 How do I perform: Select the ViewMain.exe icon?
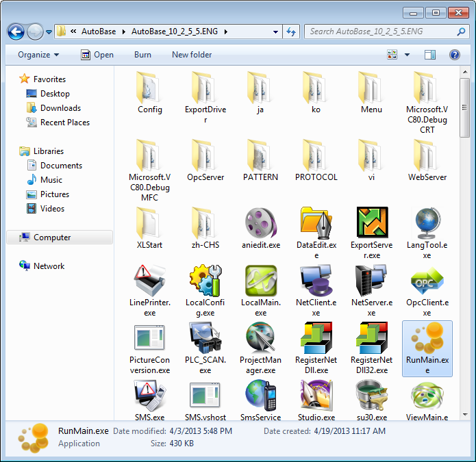[427, 395]
